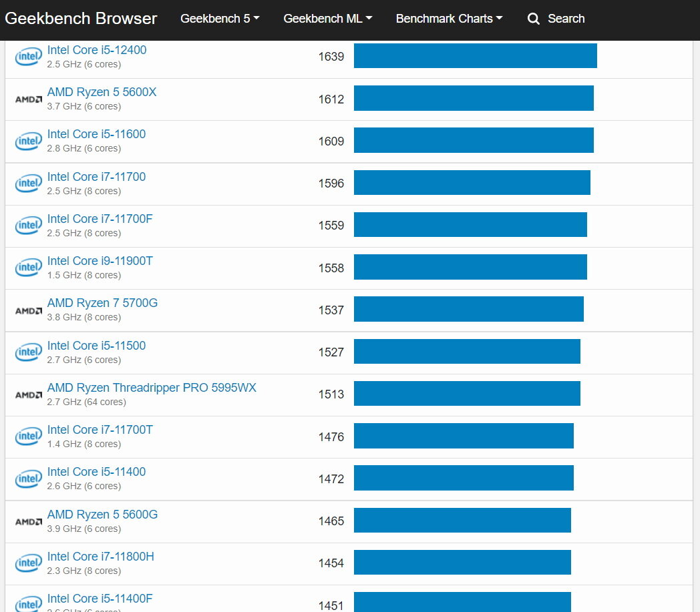700x612 pixels.
Task: Click the score value 1537
Action: tap(331, 310)
